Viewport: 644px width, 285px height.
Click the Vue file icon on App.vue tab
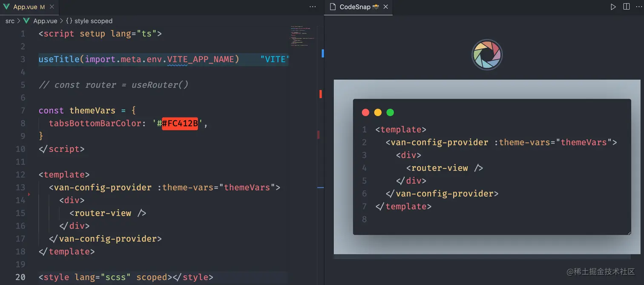(x=6, y=7)
